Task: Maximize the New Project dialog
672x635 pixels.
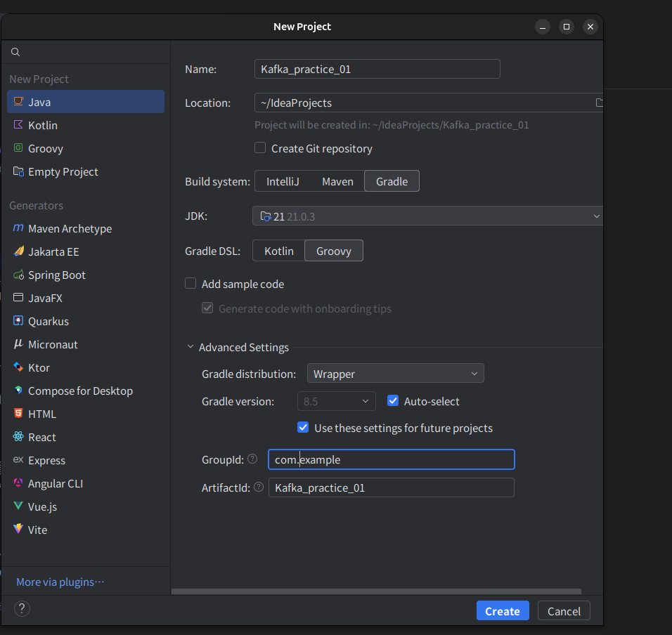Action: click(x=566, y=27)
